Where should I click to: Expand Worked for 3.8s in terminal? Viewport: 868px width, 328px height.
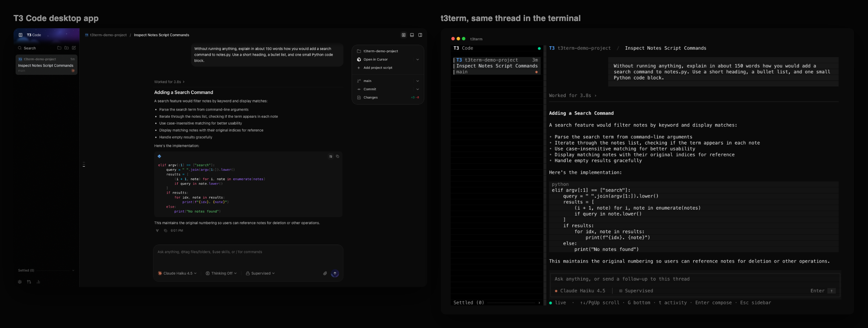point(572,96)
